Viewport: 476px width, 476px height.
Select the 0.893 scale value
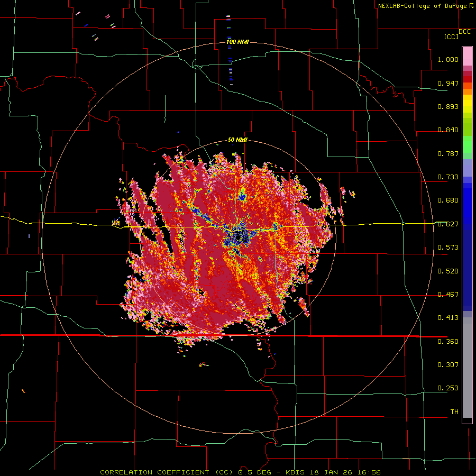448,106
